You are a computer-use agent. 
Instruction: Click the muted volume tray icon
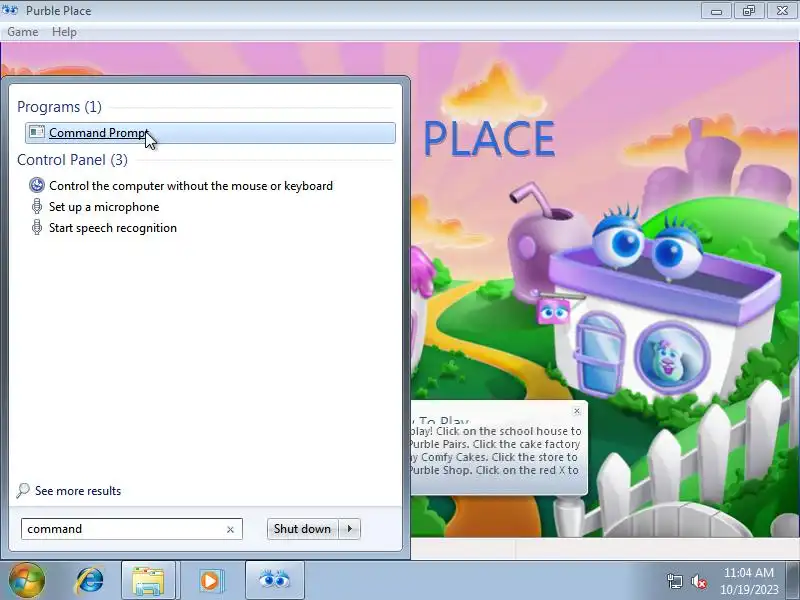coord(698,581)
